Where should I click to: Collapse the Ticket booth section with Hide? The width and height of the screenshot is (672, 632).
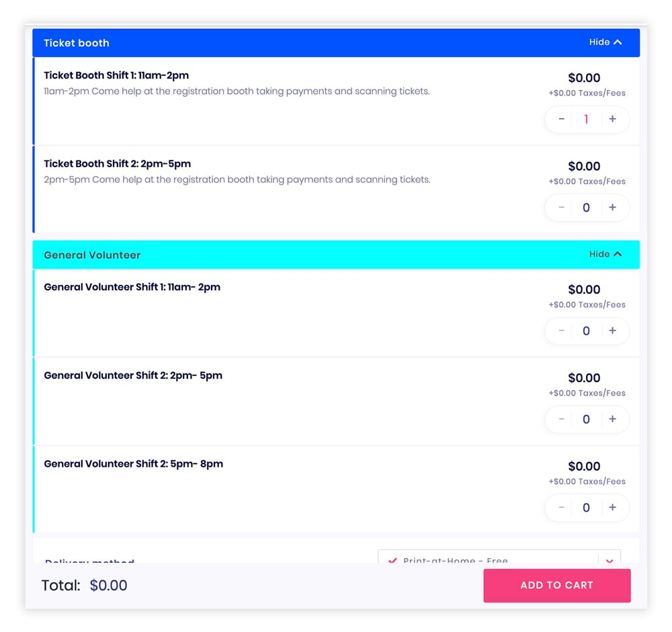tap(605, 42)
